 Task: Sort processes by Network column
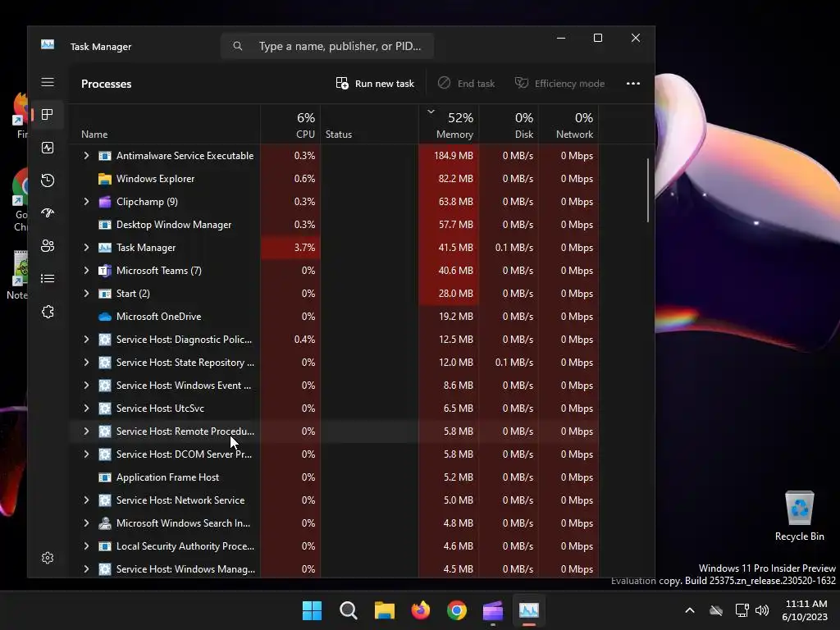coord(568,125)
